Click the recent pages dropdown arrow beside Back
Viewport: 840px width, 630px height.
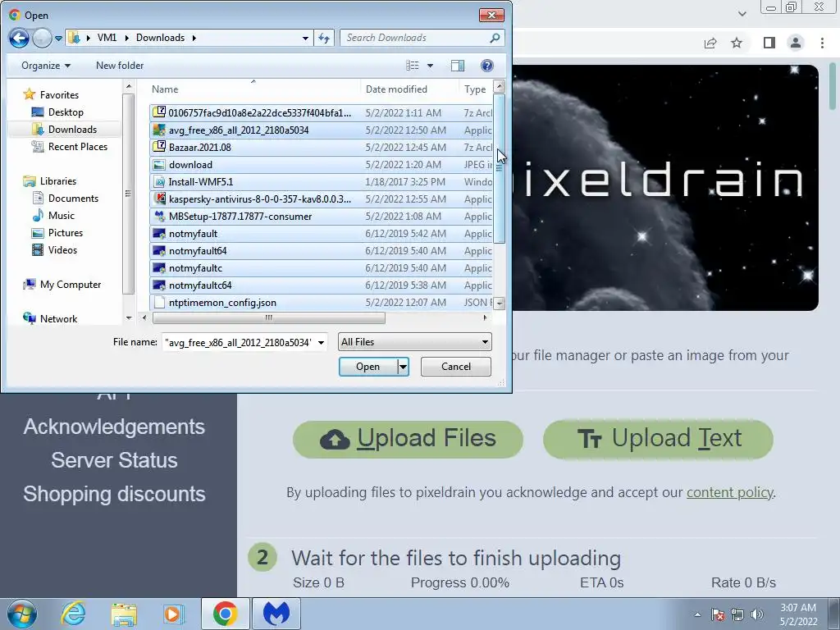click(58, 39)
